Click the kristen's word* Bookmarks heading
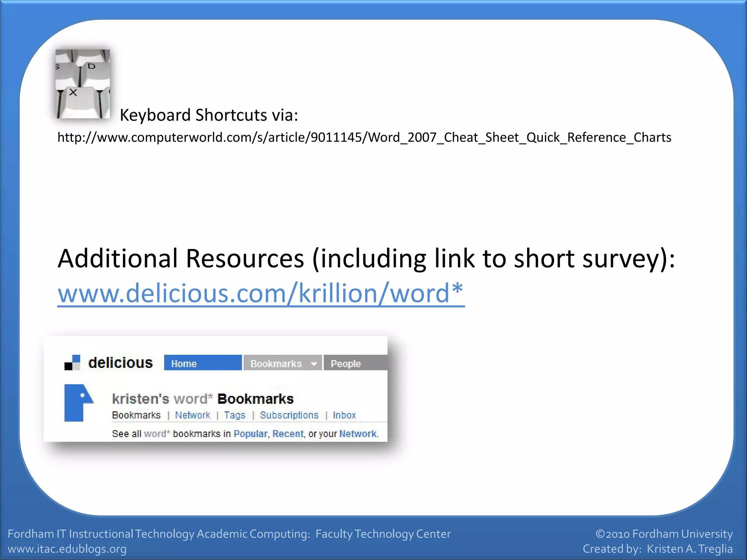 pos(203,399)
